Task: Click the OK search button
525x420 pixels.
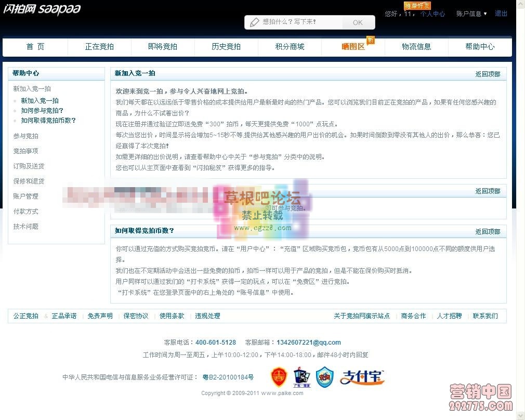Action: [x=358, y=22]
